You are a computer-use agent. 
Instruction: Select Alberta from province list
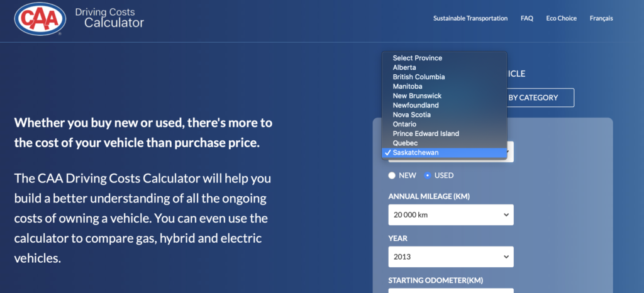point(445,67)
